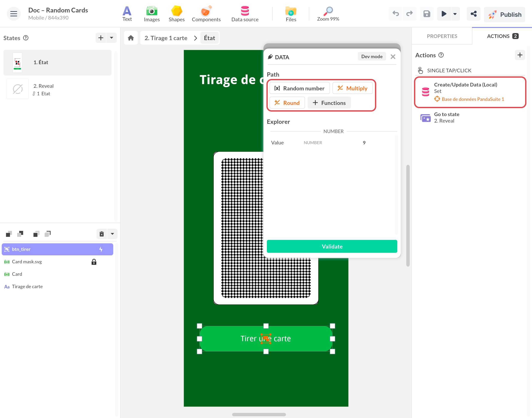Select the Create/Update Data (Local) action
The width and height of the screenshot is (532, 418).
[470, 92]
